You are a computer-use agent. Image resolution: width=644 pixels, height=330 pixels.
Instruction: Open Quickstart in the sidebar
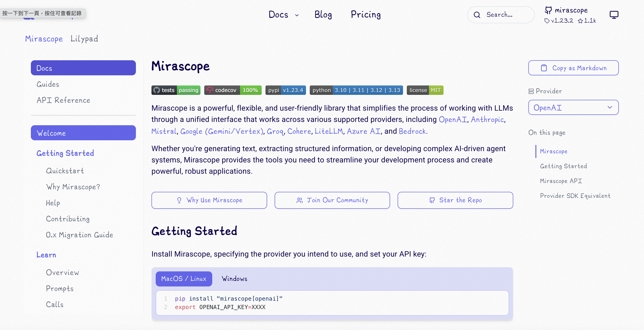click(65, 171)
